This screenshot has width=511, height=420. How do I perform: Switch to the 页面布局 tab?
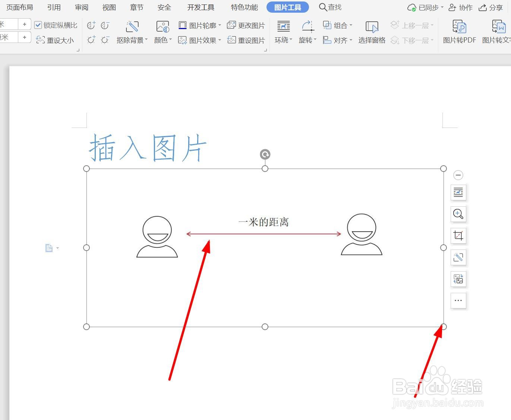click(x=19, y=7)
